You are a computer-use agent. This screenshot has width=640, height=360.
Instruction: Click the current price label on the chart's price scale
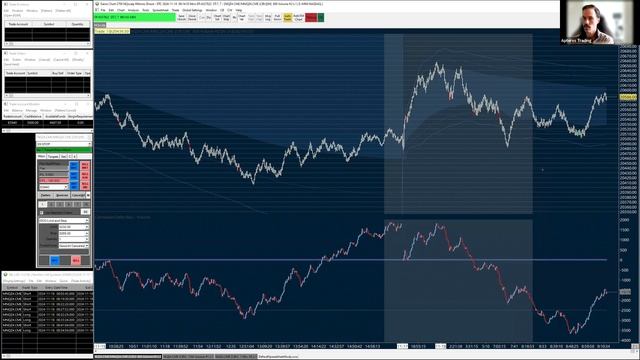pyautogui.click(x=628, y=97)
